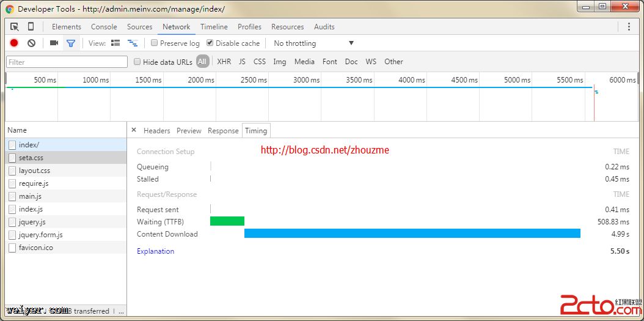Show the Preview detail tab
The image size is (644, 321).
(189, 131)
